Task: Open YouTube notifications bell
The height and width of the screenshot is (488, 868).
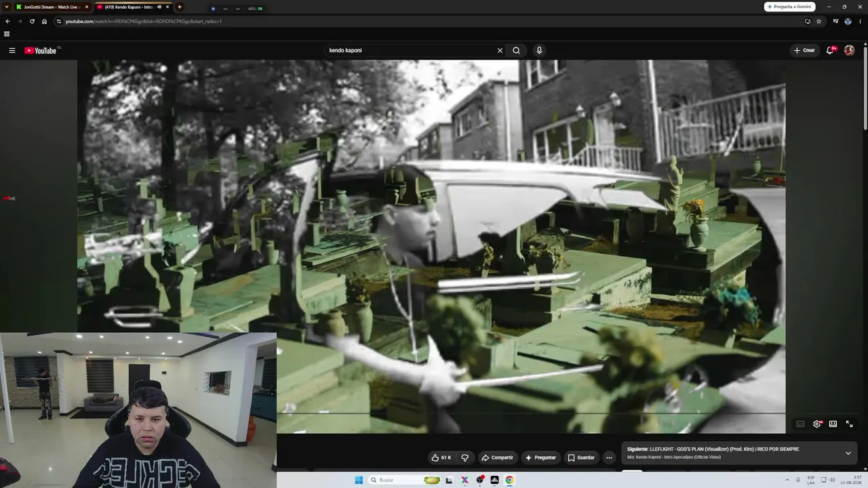Action: coord(831,50)
